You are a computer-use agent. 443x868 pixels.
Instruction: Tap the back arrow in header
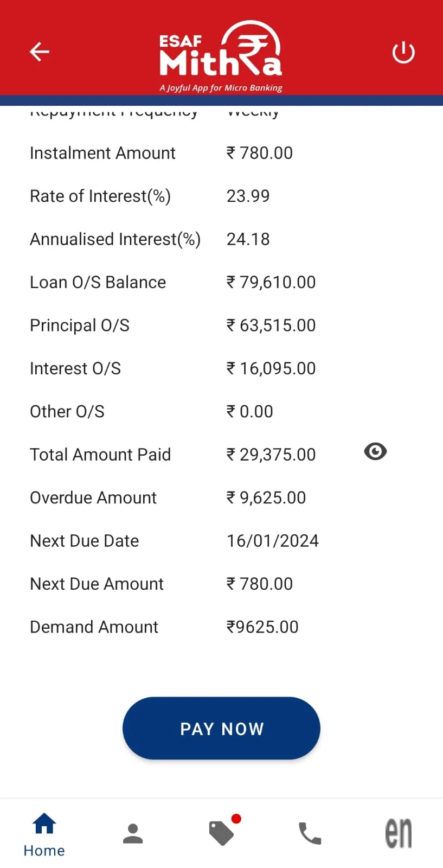click(39, 52)
